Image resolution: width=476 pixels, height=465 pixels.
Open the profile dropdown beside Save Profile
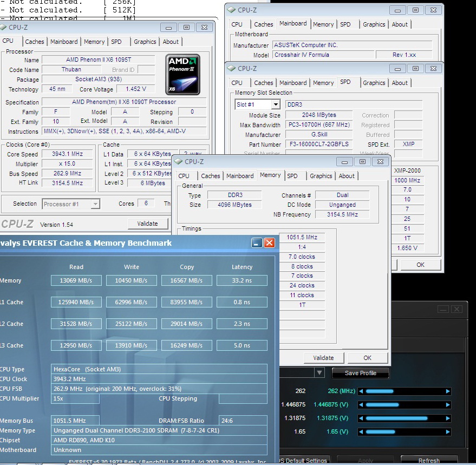(x=319, y=372)
